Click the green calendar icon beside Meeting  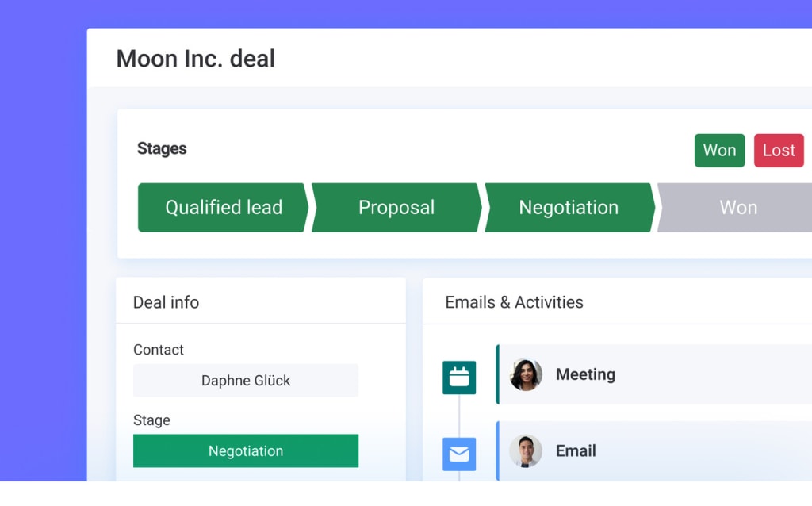point(458,377)
